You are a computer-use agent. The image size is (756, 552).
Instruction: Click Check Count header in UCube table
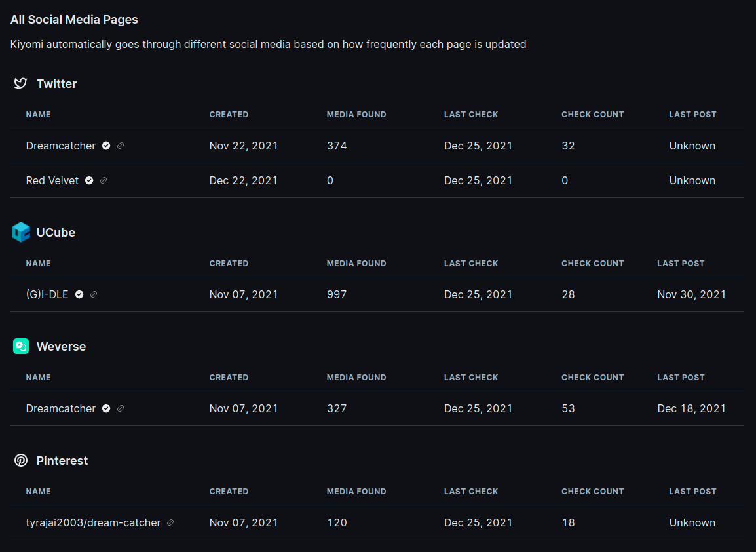pos(592,263)
